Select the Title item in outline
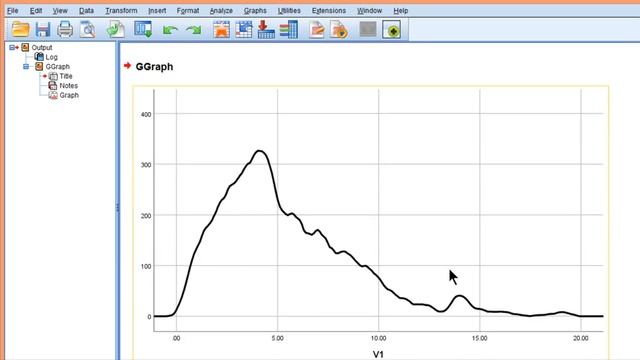Viewport: 640px width, 360px height. [65, 76]
